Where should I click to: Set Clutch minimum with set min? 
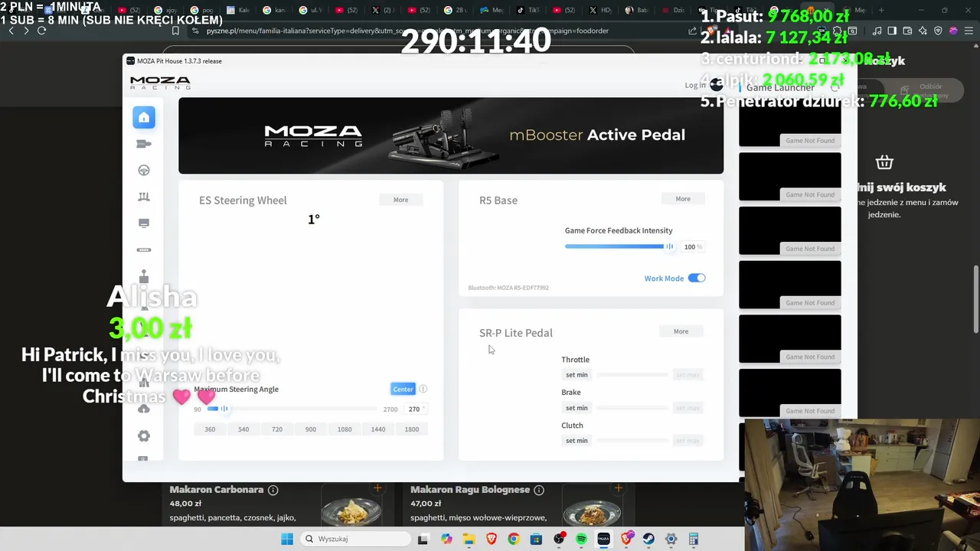577,441
